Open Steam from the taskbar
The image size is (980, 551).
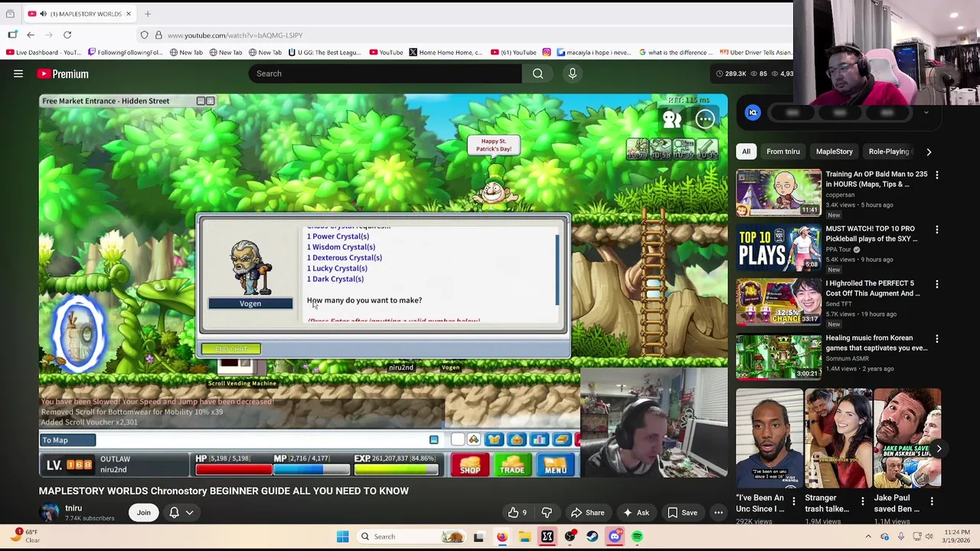(x=592, y=536)
